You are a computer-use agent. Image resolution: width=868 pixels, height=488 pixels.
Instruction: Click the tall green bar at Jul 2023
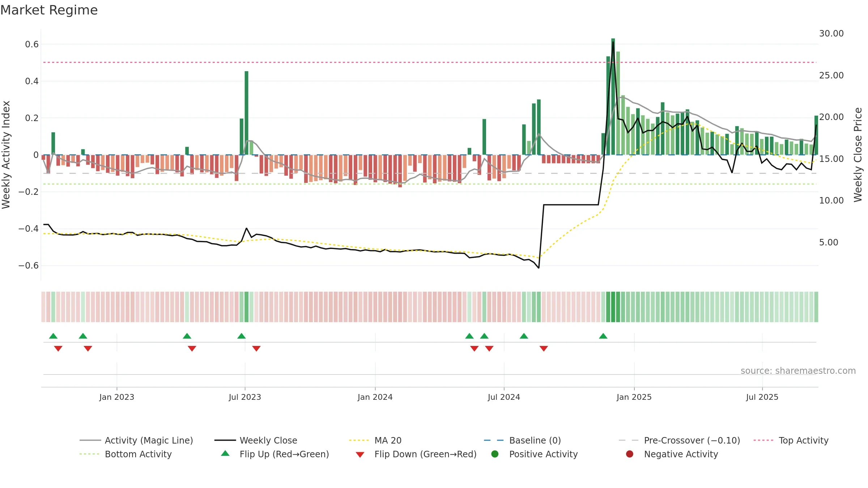(x=246, y=113)
